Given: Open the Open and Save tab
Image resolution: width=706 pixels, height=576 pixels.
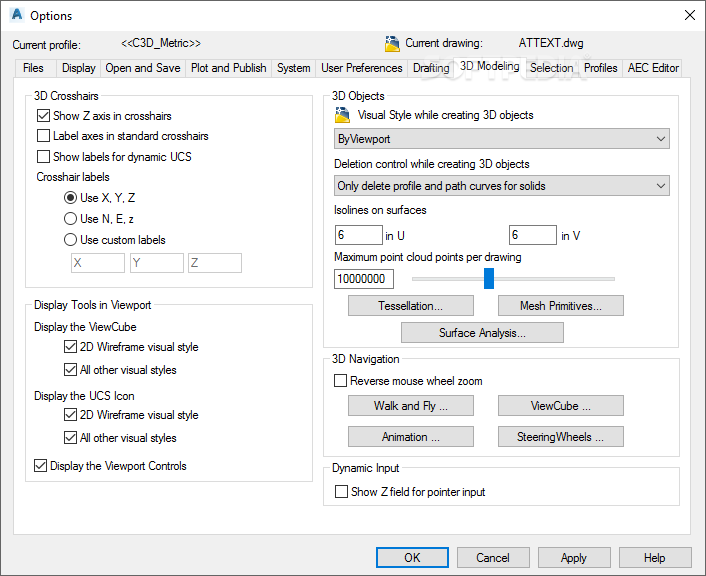Looking at the screenshot, I should pyautogui.click(x=143, y=68).
